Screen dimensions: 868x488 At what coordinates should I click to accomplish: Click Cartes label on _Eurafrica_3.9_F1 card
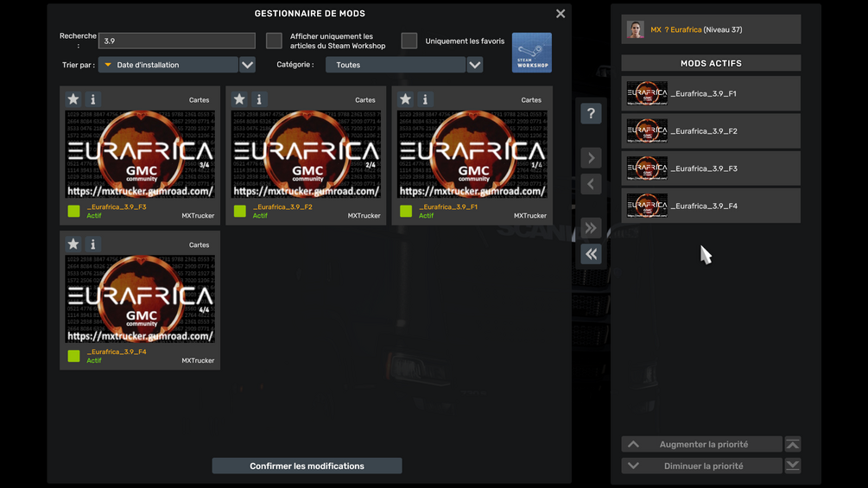pos(531,100)
